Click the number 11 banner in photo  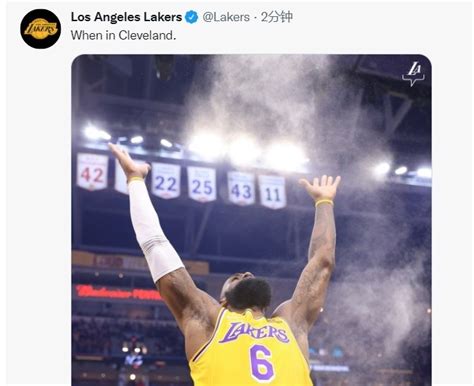point(272,192)
